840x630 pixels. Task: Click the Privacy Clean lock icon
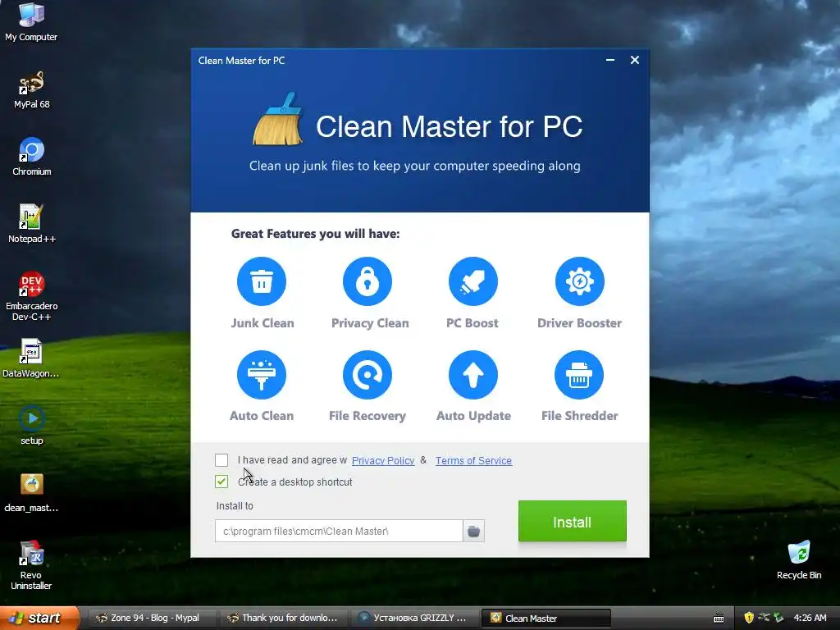(367, 281)
